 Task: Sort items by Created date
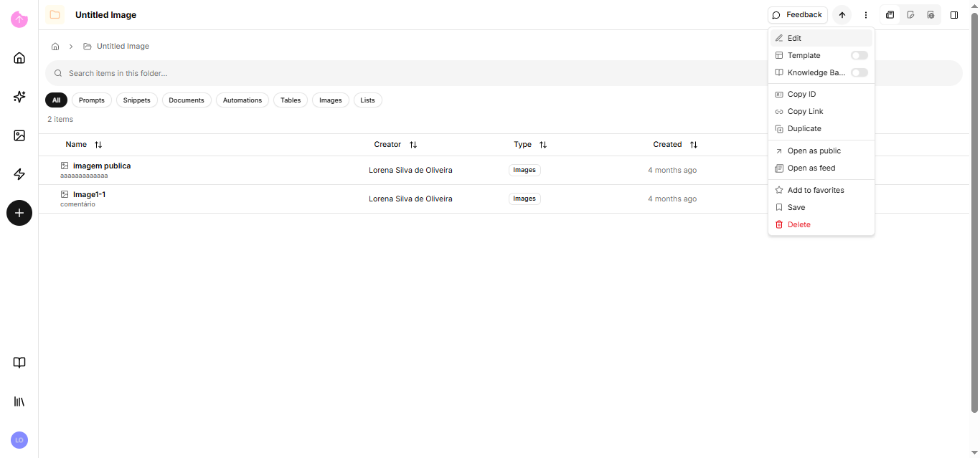693,145
